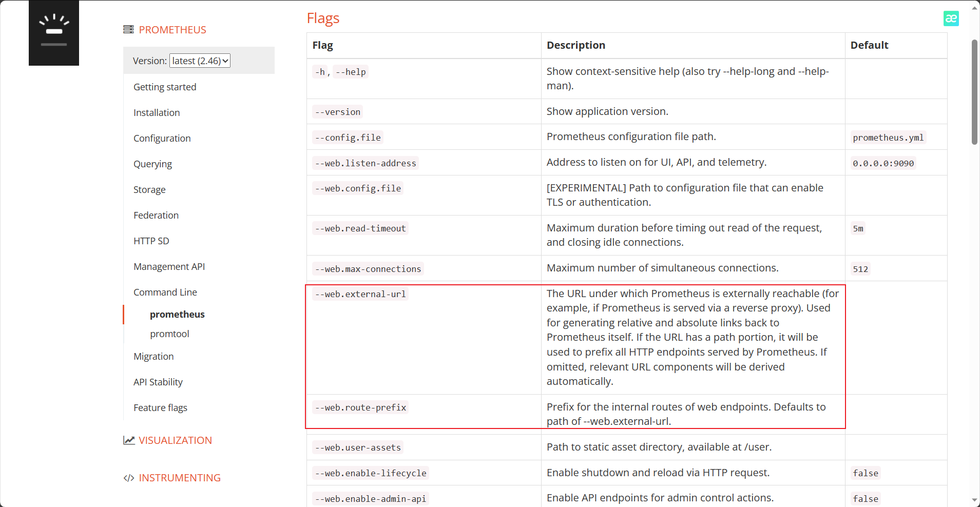Click the 5m default value
Screen dimensions: 980x507
pyautogui.click(x=858, y=228)
